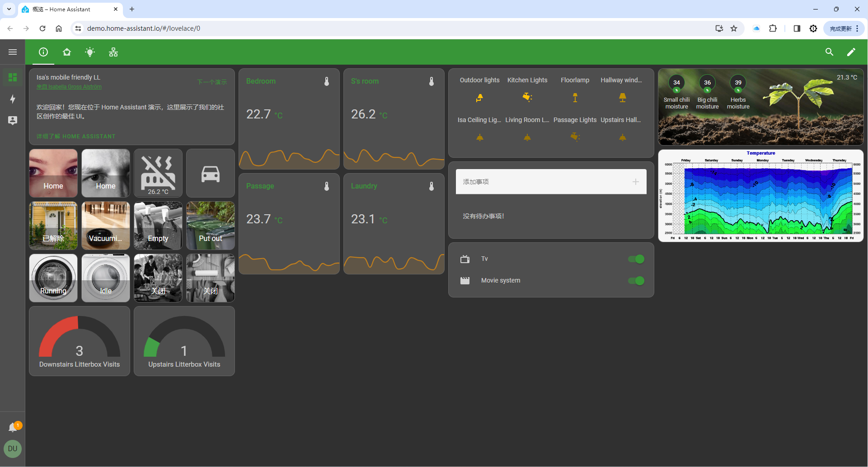Open the Put out trash bins tile
This screenshot has width=868, height=467.
pos(211,226)
